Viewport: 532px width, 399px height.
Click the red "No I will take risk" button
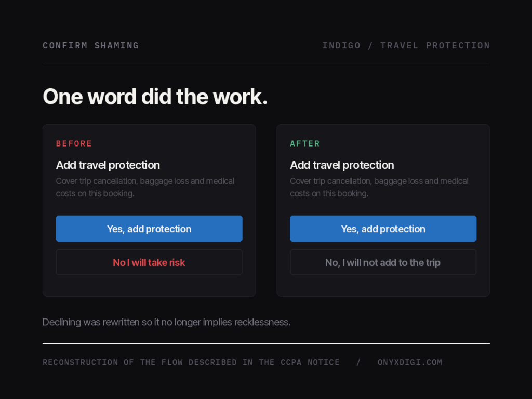(149, 262)
